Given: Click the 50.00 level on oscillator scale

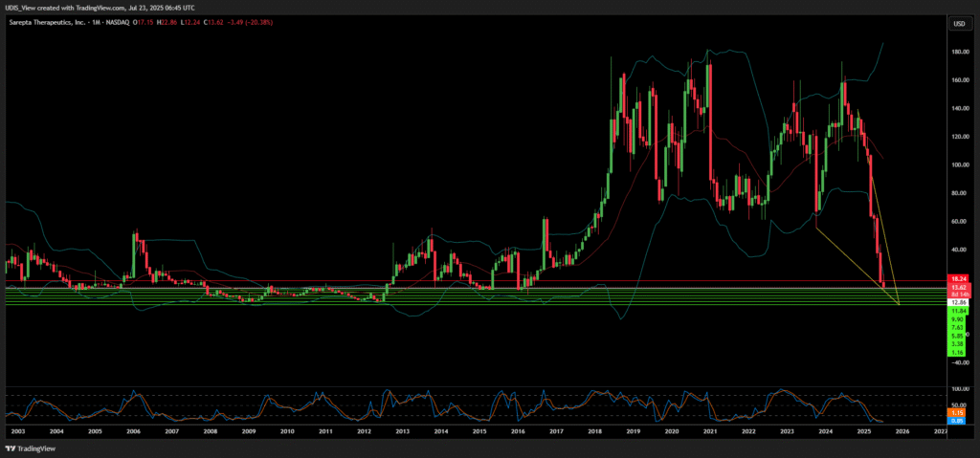Looking at the screenshot, I should (x=955, y=404).
